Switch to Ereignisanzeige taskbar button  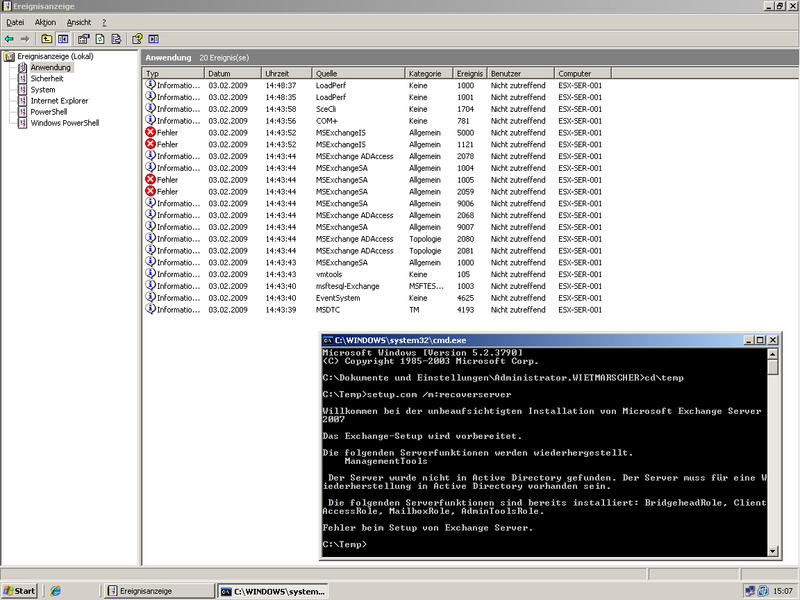[160, 591]
